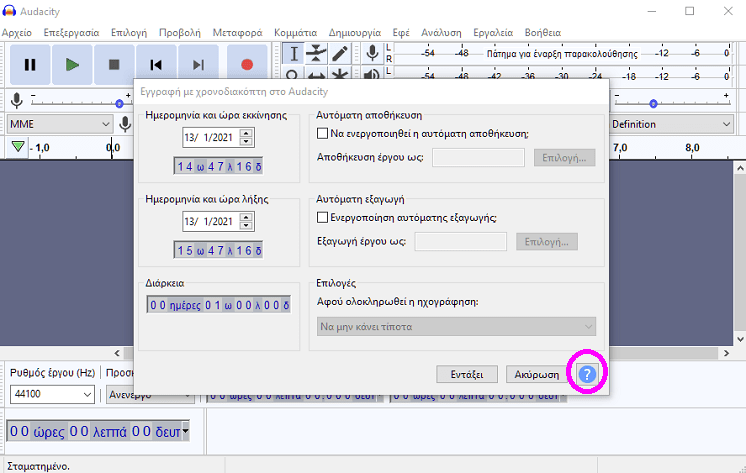This screenshot has width=746, height=473.
Task: Open the Εφέ menu
Action: [401, 33]
